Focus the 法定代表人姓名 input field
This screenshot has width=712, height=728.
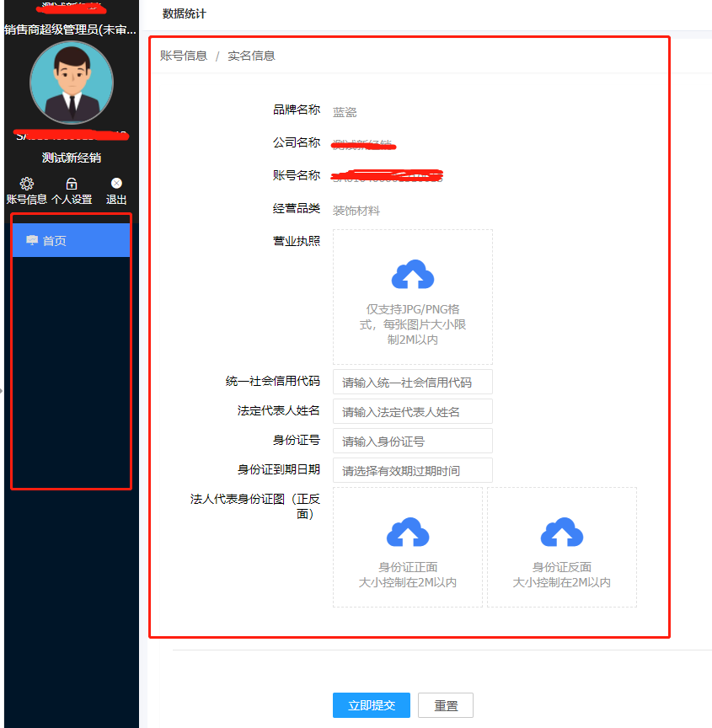pyautogui.click(x=413, y=411)
